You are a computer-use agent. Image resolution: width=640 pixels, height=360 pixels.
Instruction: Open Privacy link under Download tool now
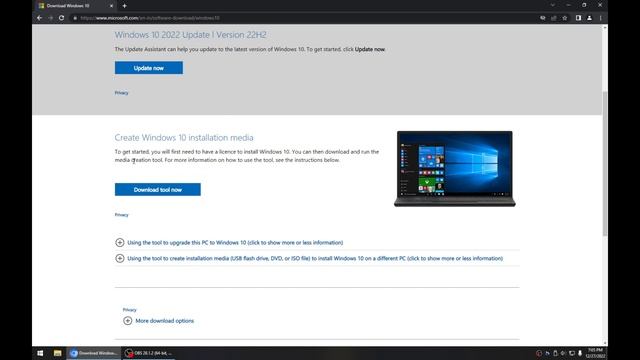(121, 215)
